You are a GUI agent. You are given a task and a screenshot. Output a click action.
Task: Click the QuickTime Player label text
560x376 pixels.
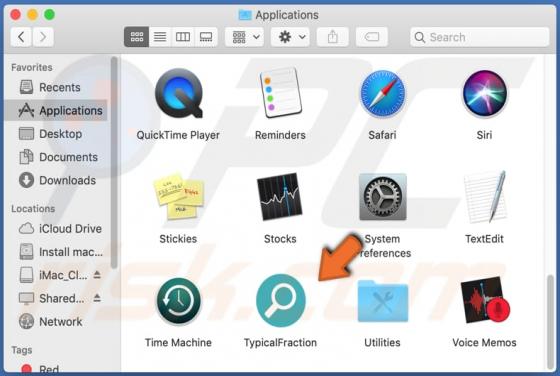[178, 135]
